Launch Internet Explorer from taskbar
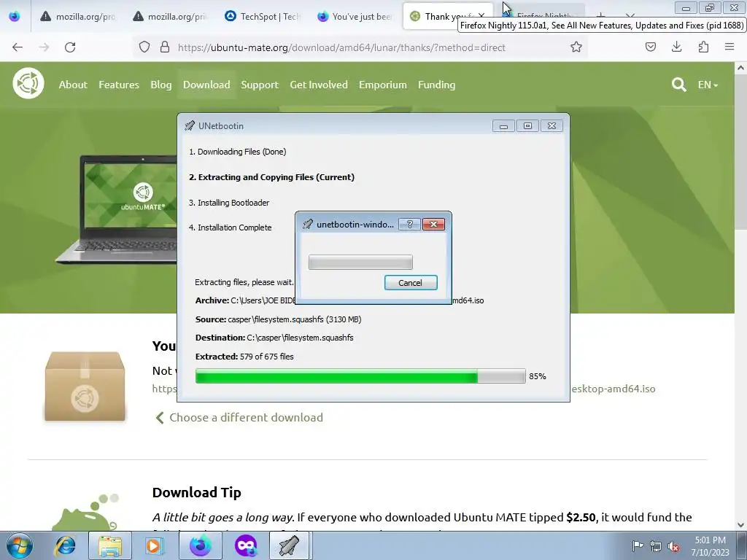This screenshot has height=560, width=747. pyautogui.click(x=65, y=545)
